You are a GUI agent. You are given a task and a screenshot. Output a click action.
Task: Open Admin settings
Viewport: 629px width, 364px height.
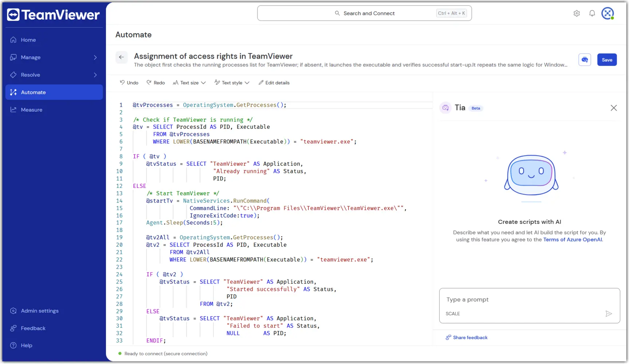54,310
